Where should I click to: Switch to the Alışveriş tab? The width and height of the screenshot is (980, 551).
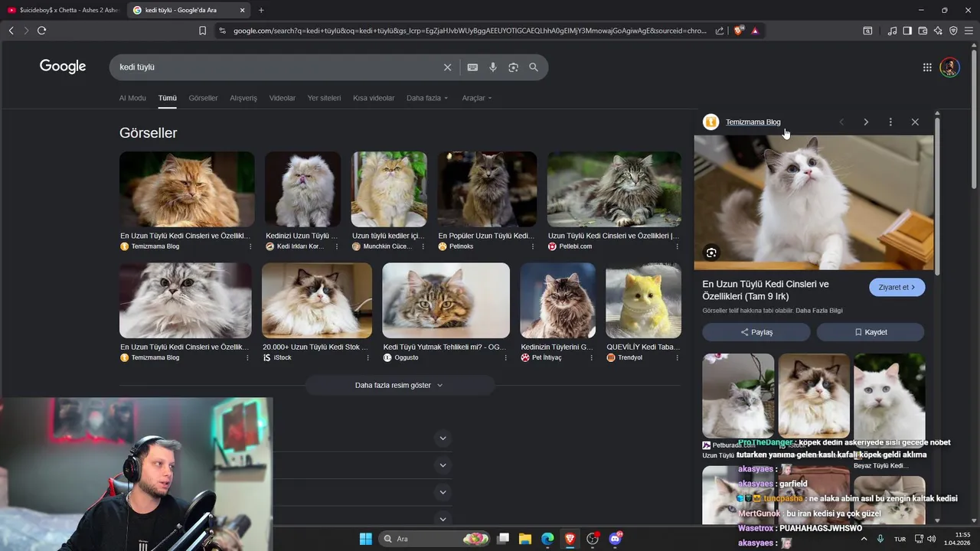tap(243, 98)
